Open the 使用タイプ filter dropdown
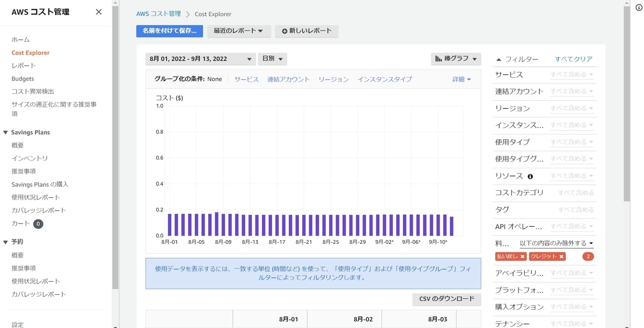 pos(572,142)
